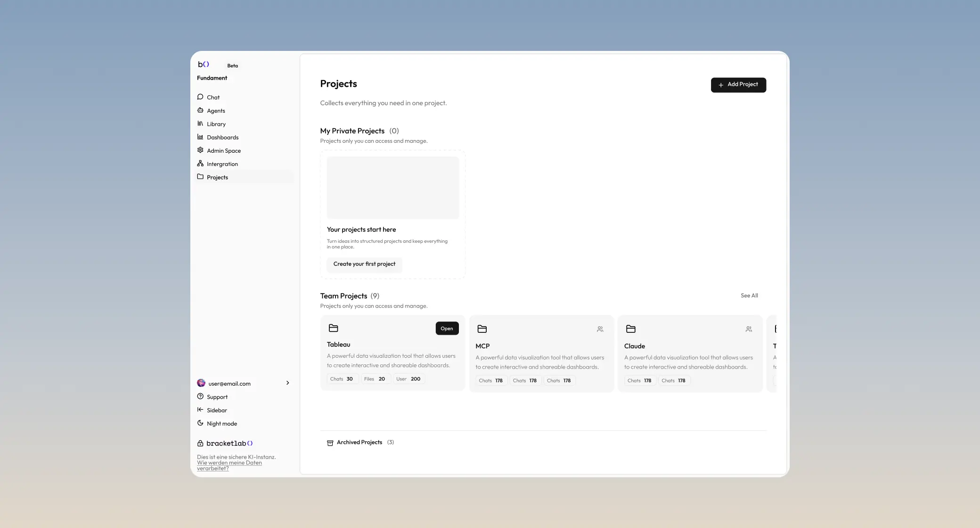Click the Admin Space gear icon
This screenshot has height=528, width=980.
click(x=200, y=150)
